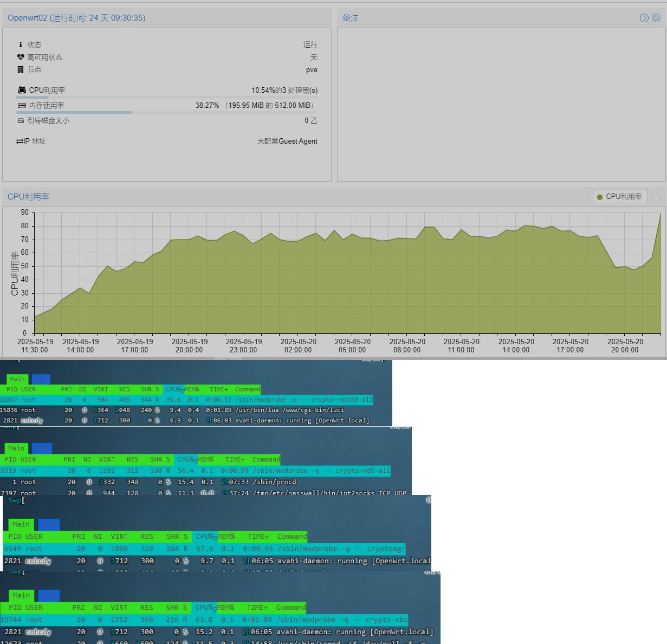Click the value 10.54%的3 处理器(s)
Viewport: 667px width, 644px height.
pos(284,90)
